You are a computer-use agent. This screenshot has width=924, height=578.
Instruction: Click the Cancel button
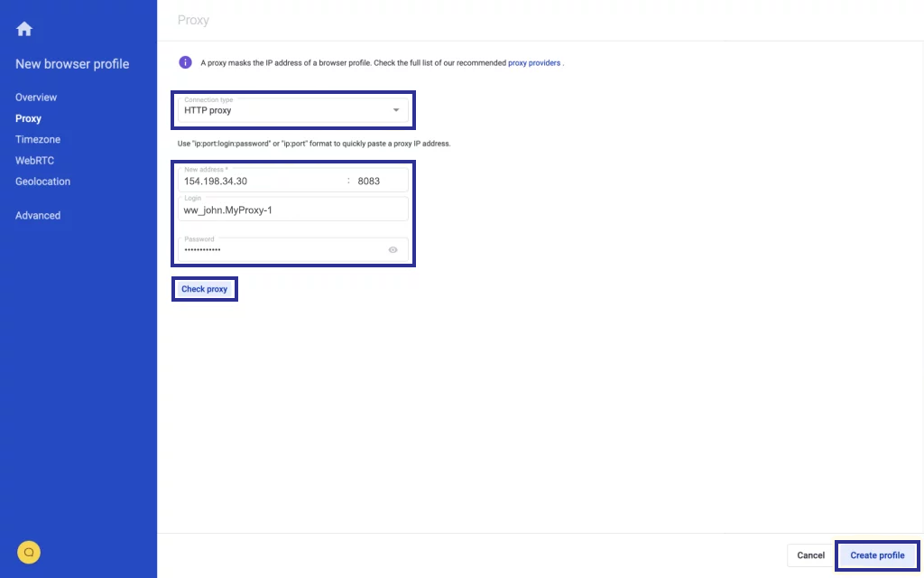(x=810, y=555)
